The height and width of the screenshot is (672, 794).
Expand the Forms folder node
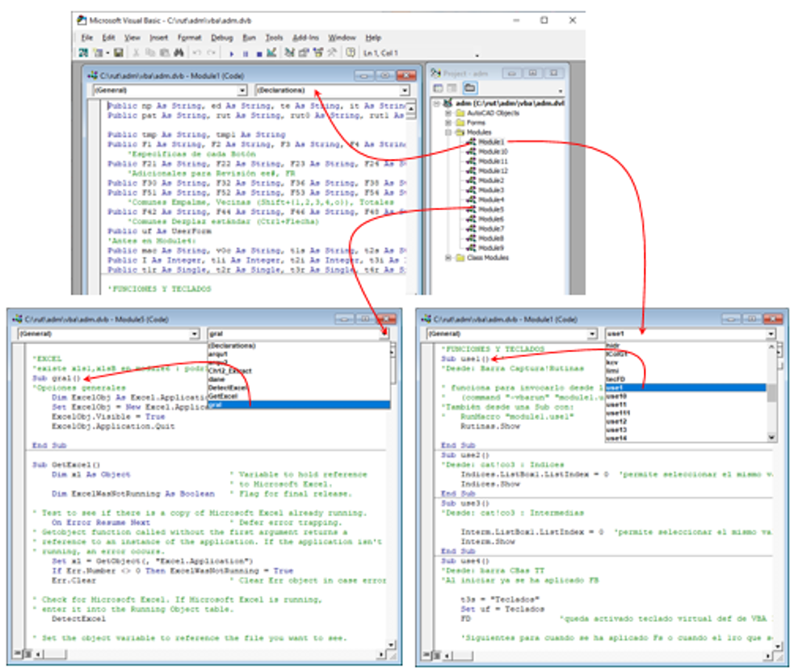tap(448, 122)
